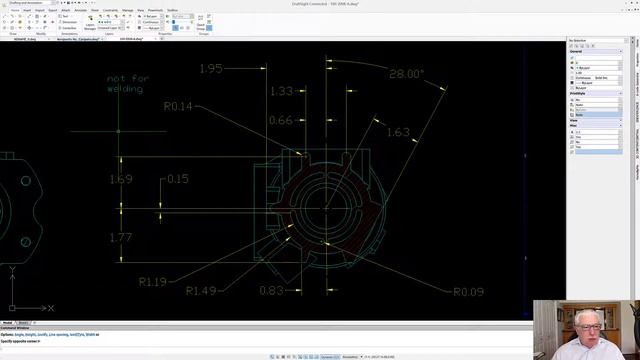Choose the Width option in command window

coord(90,335)
